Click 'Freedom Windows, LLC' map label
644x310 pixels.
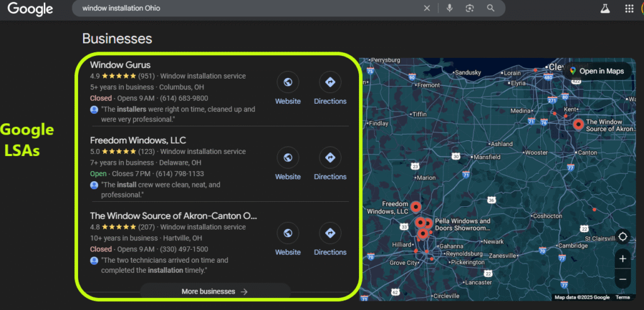387,208
